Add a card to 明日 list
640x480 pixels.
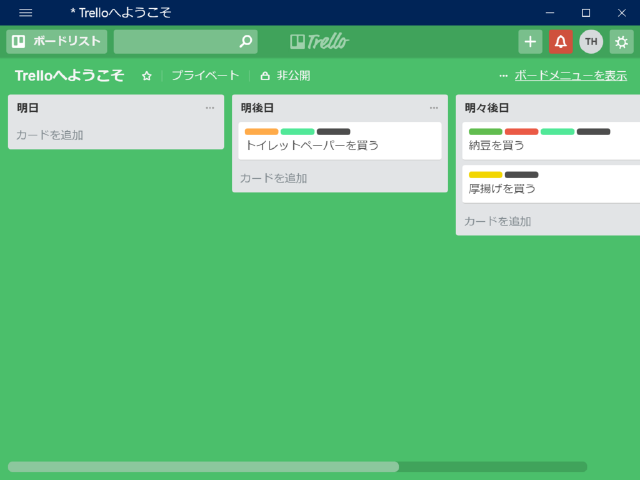pos(50,135)
